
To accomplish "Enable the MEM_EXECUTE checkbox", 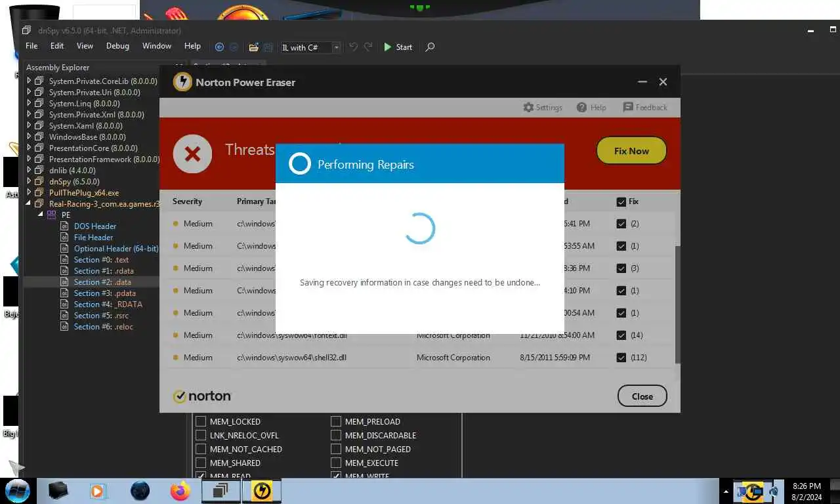I will tap(336, 463).
